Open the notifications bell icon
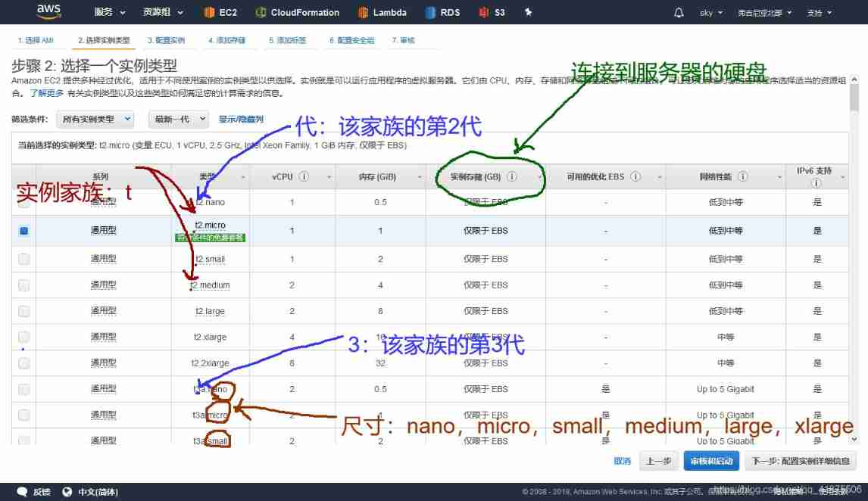This screenshot has width=868, height=501. click(x=679, y=13)
